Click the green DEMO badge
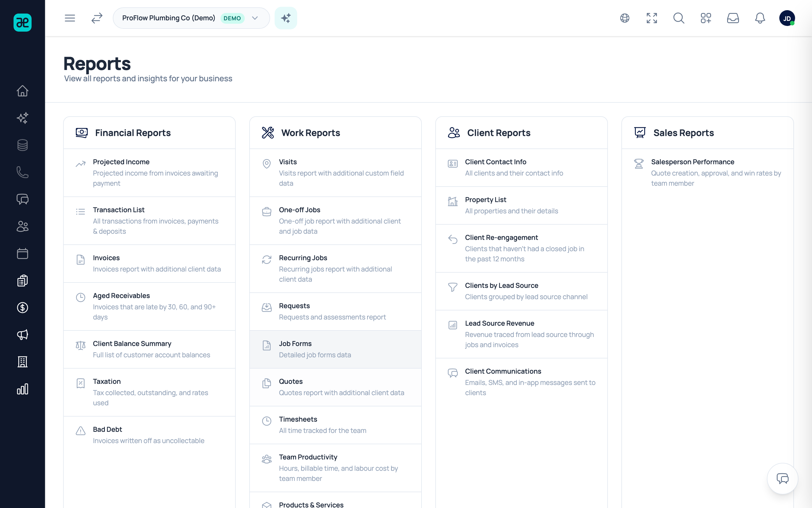Viewport: 812px width, 508px height. pyautogui.click(x=232, y=18)
